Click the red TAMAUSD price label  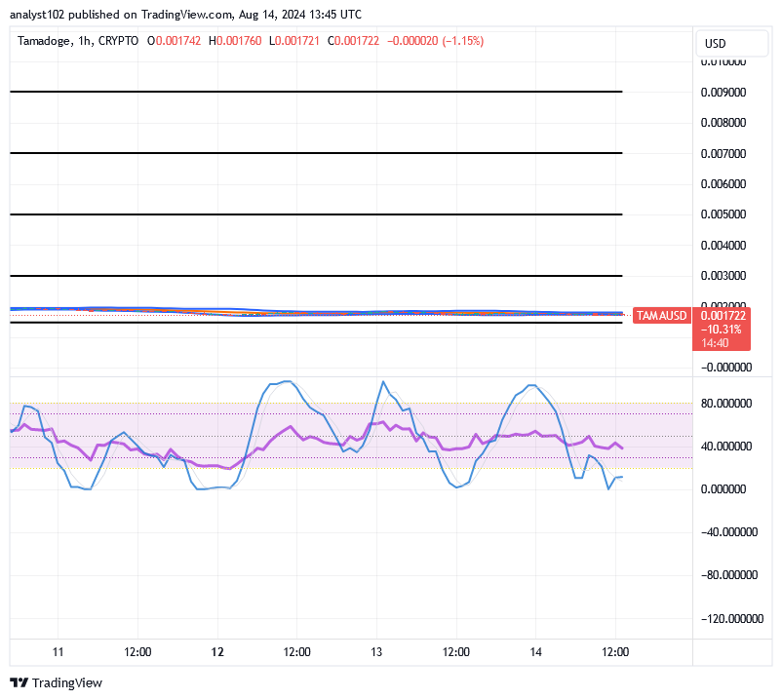662,316
